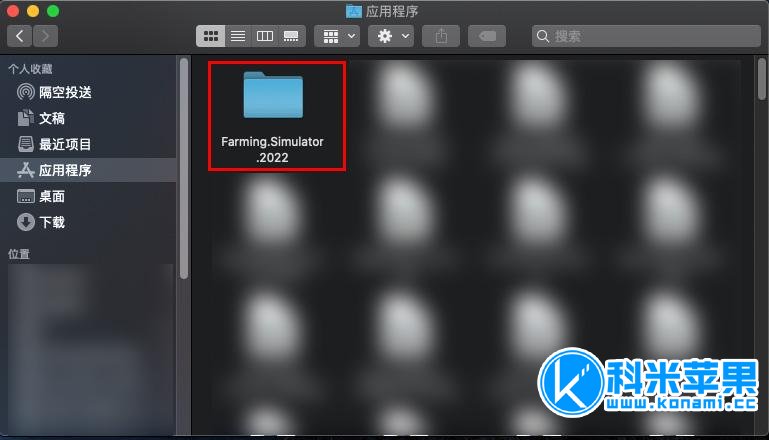Switch to icon view
The width and height of the screenshot is (769, 440).
(210, 36)
